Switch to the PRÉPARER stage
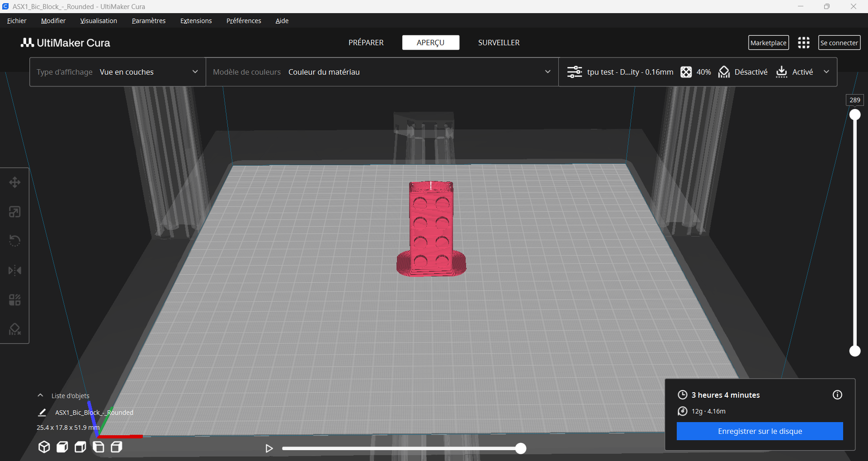Screen dimensions: 868x461 coord(366,43)
